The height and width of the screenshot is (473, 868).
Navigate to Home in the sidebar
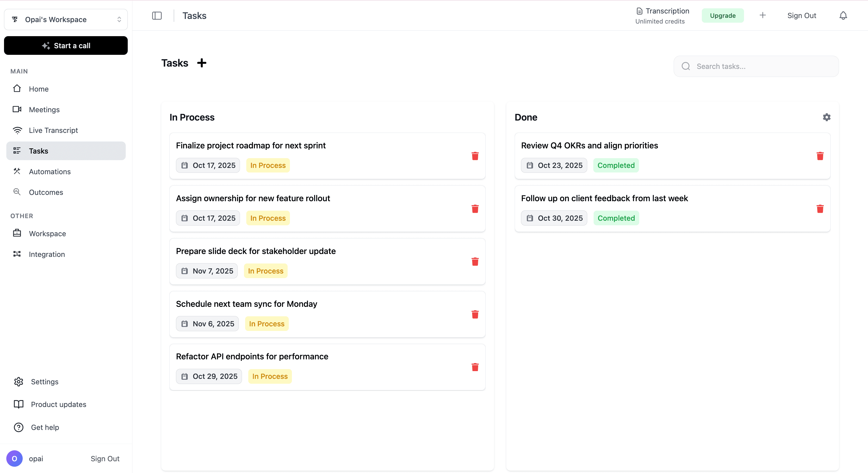(39, 89)
